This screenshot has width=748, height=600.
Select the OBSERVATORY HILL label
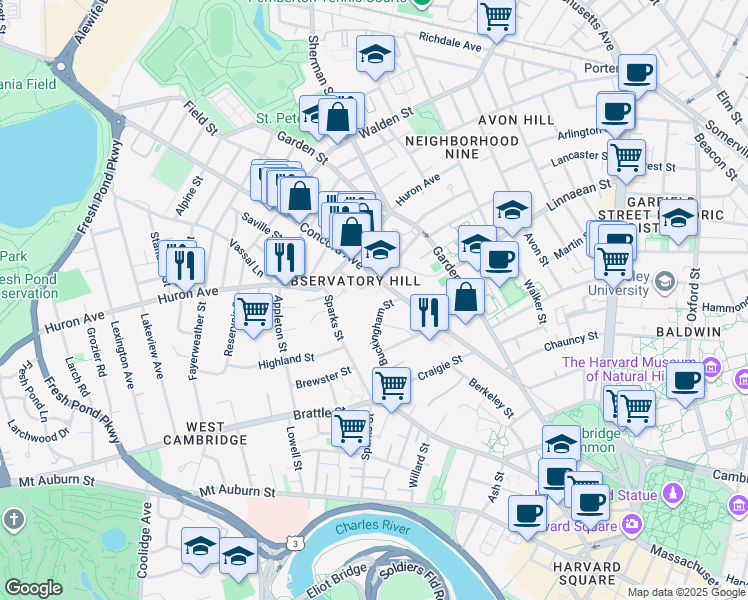355,281
